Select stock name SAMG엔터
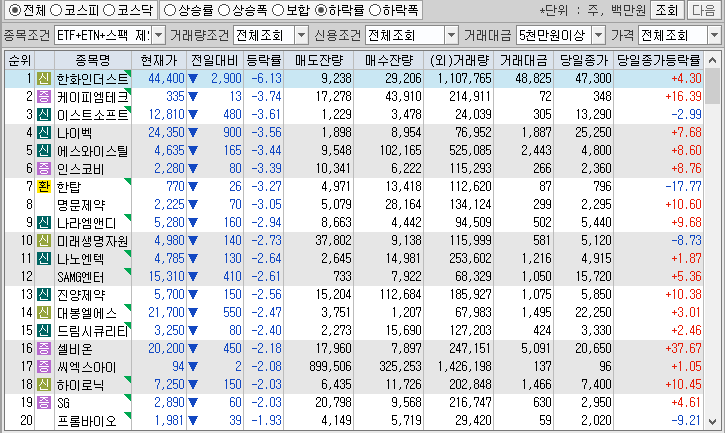 pyautogui.click(x=80, y=277)
